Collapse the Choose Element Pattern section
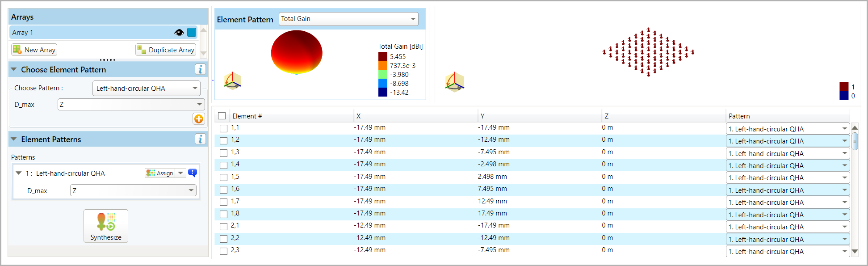The height and width of the screenshot is (266, 868). point(13,69)
